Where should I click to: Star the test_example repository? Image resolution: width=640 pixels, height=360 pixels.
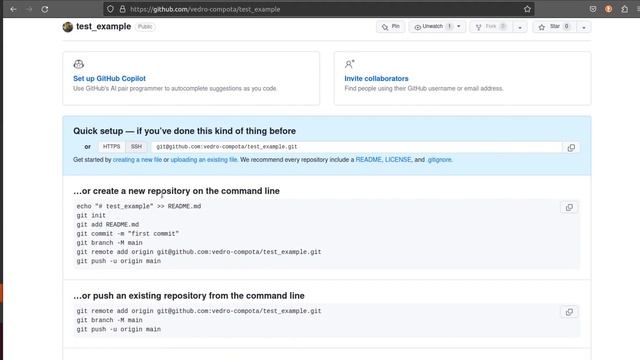(x=554, y=27)
